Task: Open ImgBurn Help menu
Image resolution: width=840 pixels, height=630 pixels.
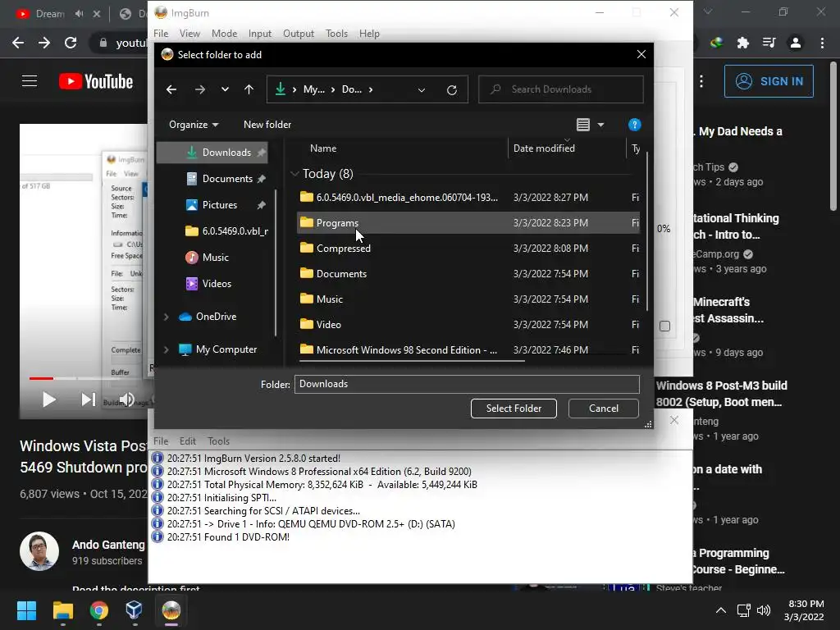Action: 369,34
